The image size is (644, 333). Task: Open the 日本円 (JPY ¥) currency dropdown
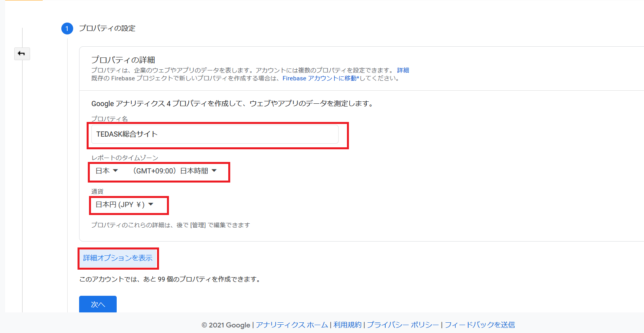coord(124,205)
